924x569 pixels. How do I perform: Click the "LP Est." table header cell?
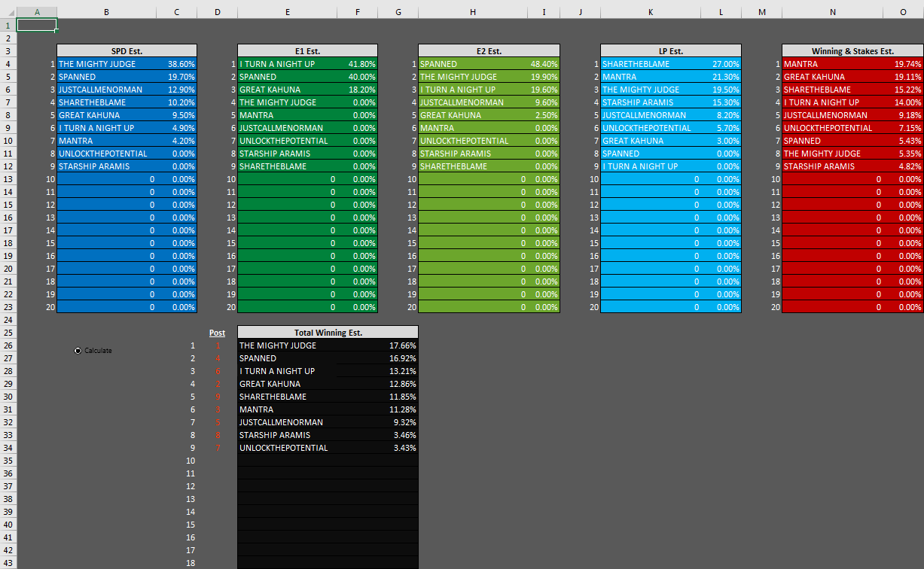670,51
